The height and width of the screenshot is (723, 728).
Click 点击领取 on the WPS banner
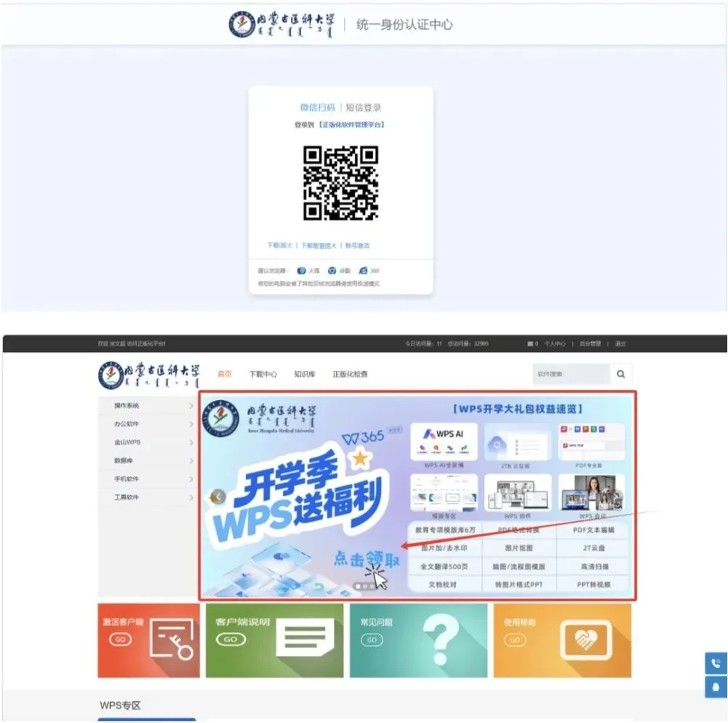point(367,559)
